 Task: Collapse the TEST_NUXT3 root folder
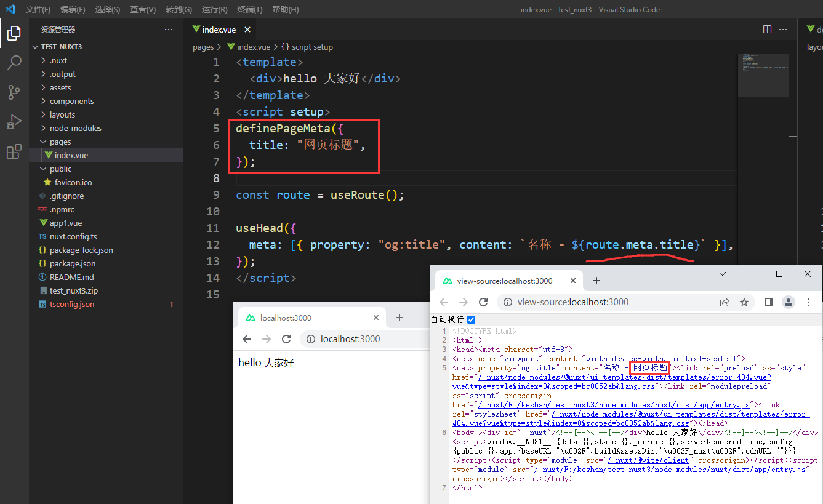click(36, 47)
